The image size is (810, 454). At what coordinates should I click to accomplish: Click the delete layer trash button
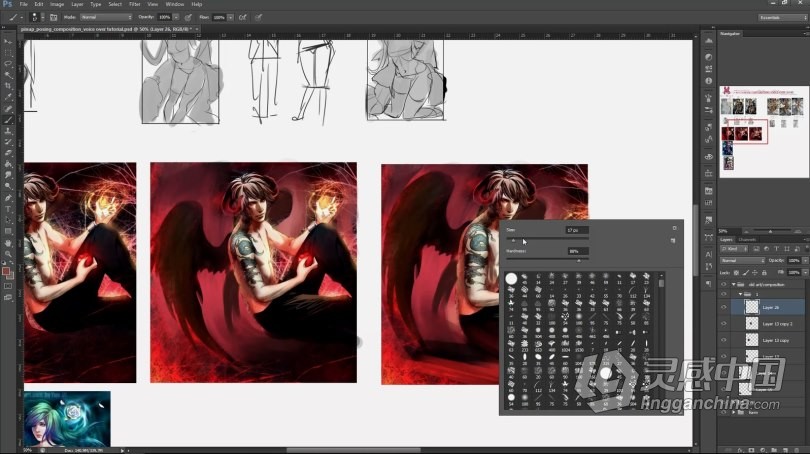[796, 450]
